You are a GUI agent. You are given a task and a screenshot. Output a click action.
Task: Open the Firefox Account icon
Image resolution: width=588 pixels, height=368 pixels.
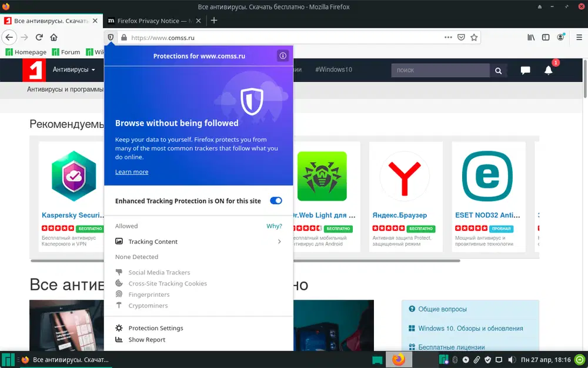coord(560,37)
